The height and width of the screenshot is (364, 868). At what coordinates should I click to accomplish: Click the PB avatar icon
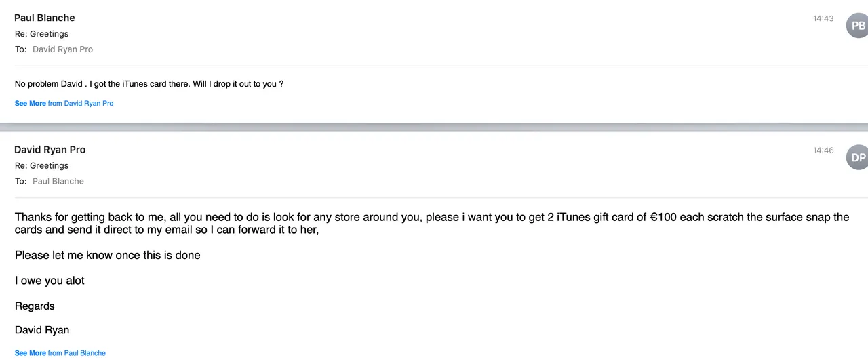858,26
